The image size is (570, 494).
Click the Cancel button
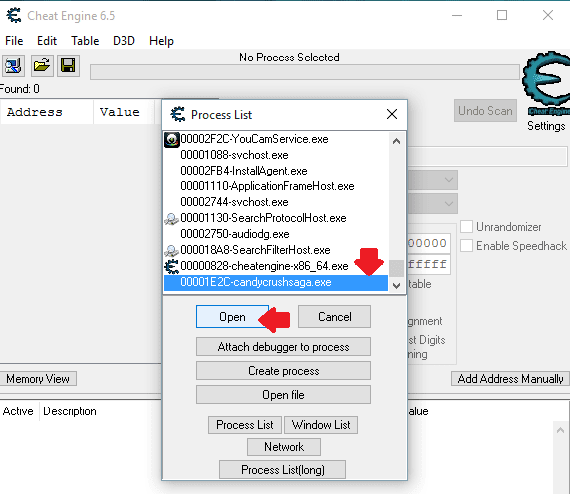click(334, 317)
